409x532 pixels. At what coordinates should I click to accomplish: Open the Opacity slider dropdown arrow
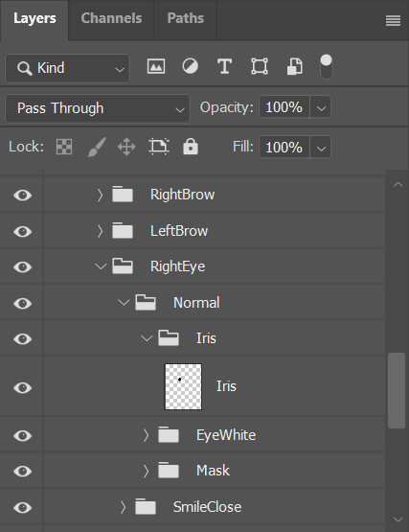(321, 107)
